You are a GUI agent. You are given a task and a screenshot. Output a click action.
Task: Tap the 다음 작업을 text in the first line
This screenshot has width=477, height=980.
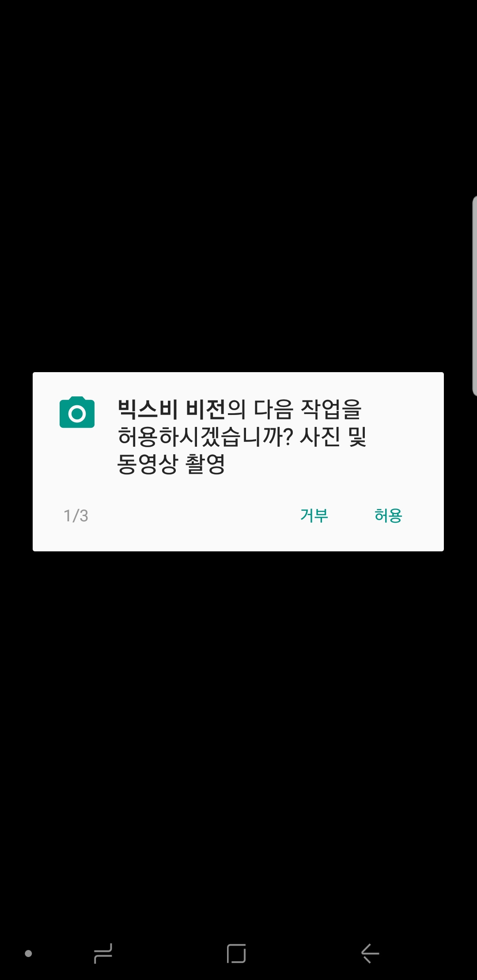coord(307,409)
